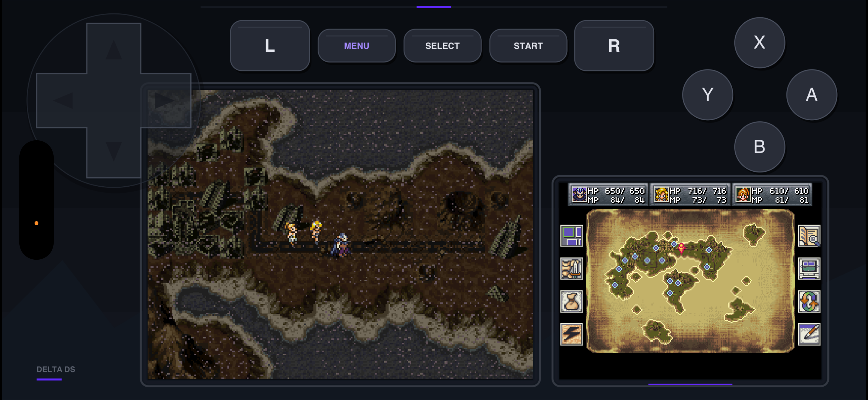Open the item bag inventory icon
Screen dimensions: 868x400
point(571,301)
